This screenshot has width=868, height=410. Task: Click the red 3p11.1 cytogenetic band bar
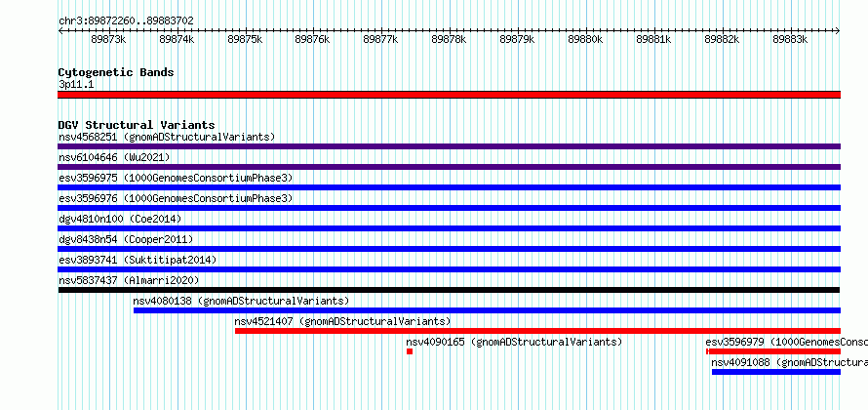(x=449, y=95)
